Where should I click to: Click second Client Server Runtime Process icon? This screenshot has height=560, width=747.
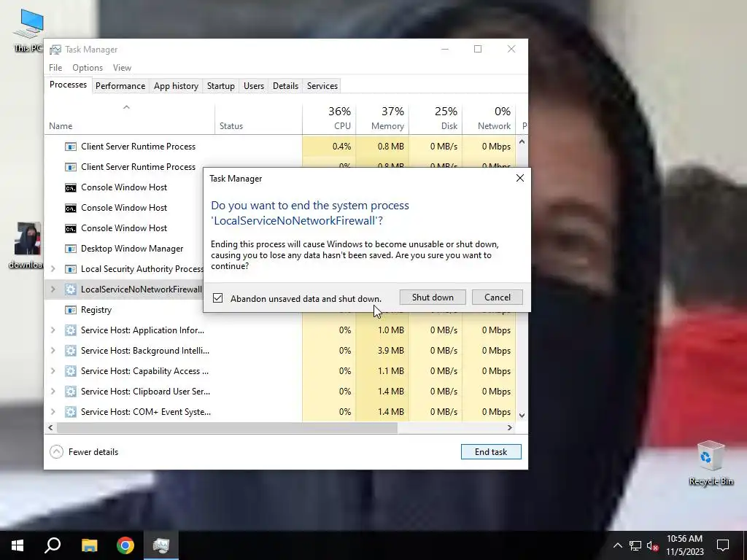(x=71, y=167)
